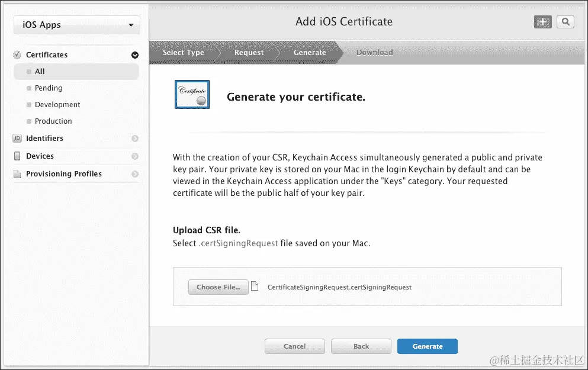Click the certificate thumbnail image

point(192,95)
